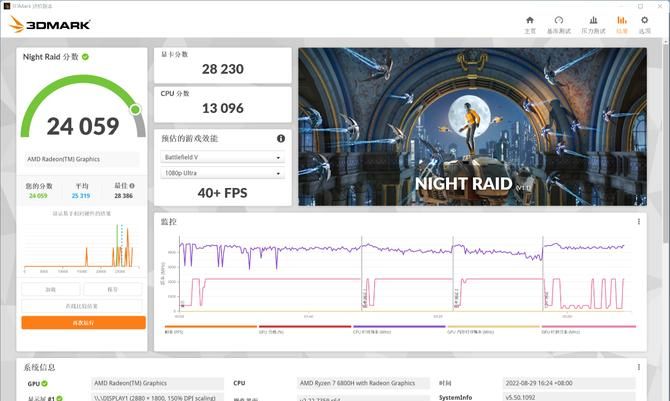Open the monitoring panel three-dot menu

639,221
